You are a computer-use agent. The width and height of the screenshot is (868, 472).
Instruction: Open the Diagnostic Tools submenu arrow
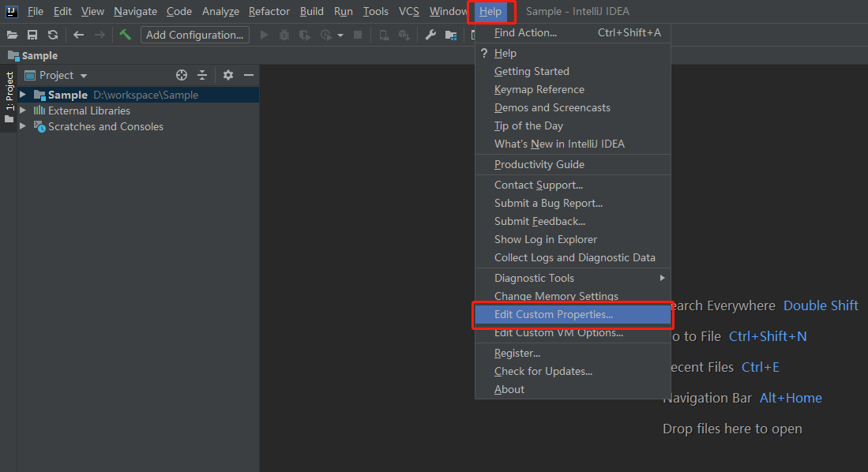pos(662,278)
